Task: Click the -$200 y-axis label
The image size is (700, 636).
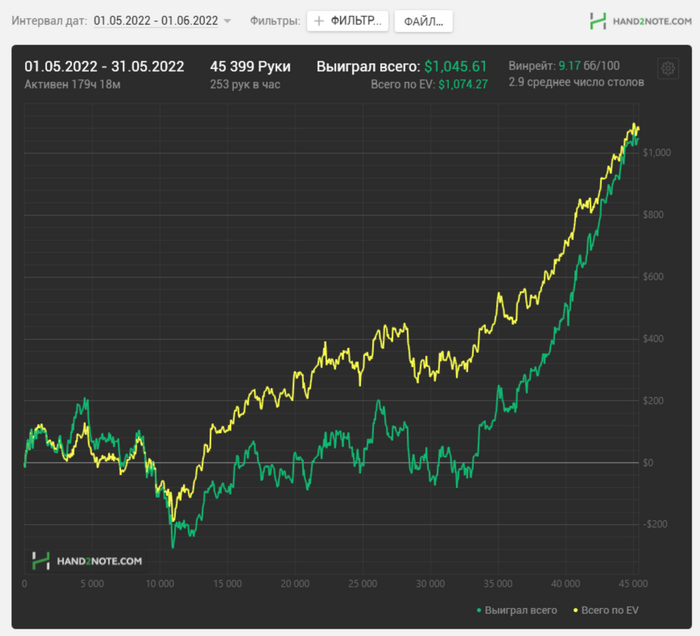Action: coord(655,524)
